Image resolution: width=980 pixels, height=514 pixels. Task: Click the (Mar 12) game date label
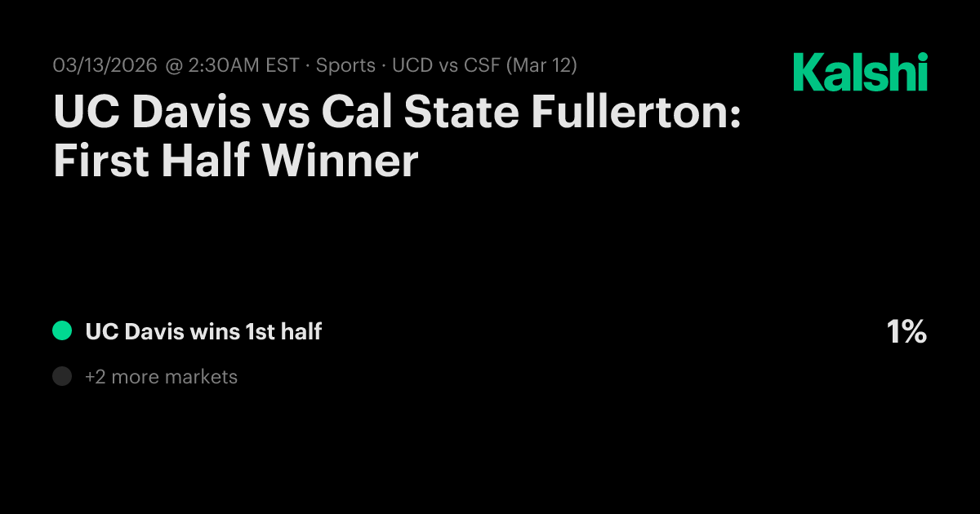(541, 66)
